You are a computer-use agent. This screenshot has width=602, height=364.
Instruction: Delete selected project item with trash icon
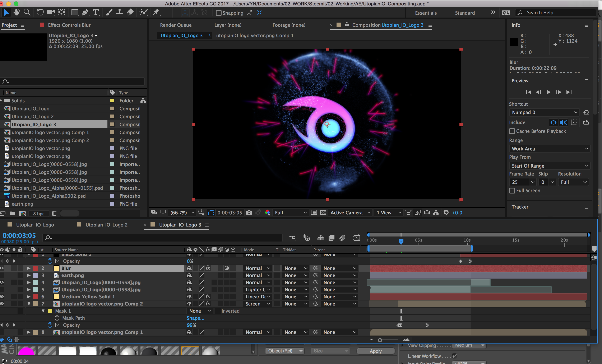(54, 213)
